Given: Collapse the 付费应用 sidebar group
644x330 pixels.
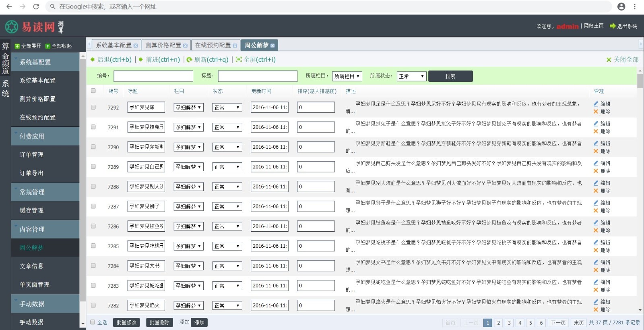Looking at the screenshot, I should coord(45,136).
